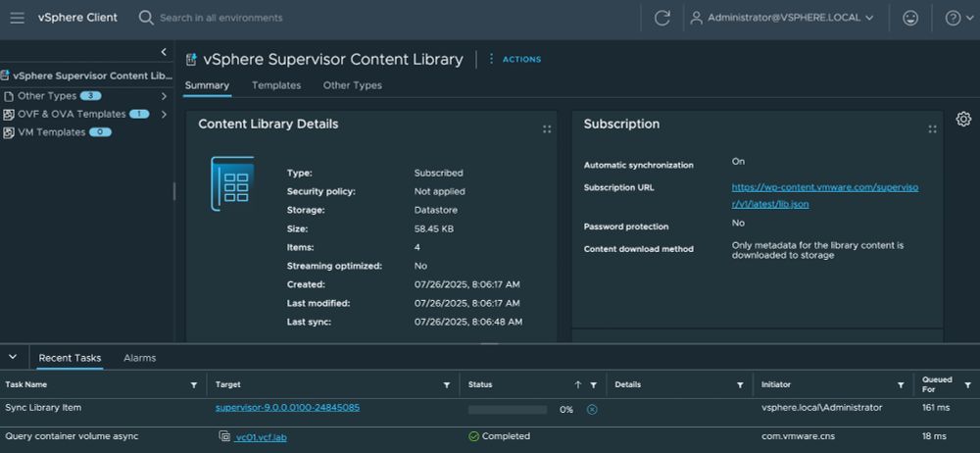This screenshot has height=453, width=980.
Task: Filter the Details column
Action: 740,384
